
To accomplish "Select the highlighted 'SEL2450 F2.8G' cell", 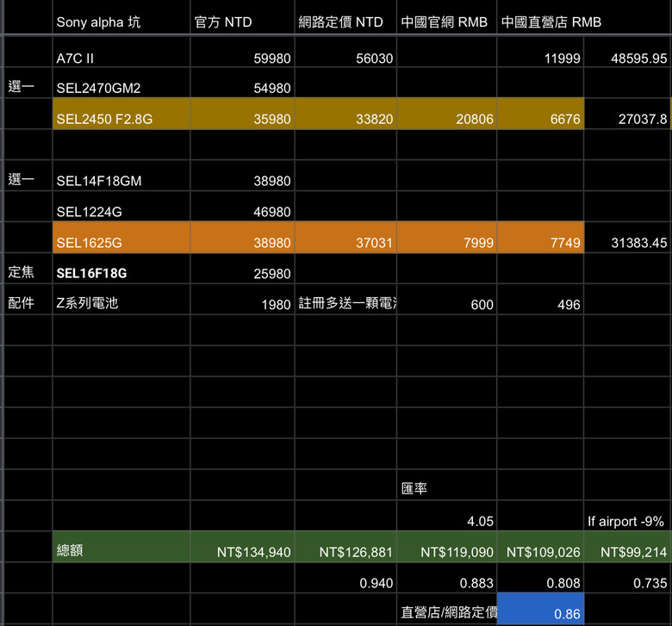I will pyautogui.click(x=121, y=114).
